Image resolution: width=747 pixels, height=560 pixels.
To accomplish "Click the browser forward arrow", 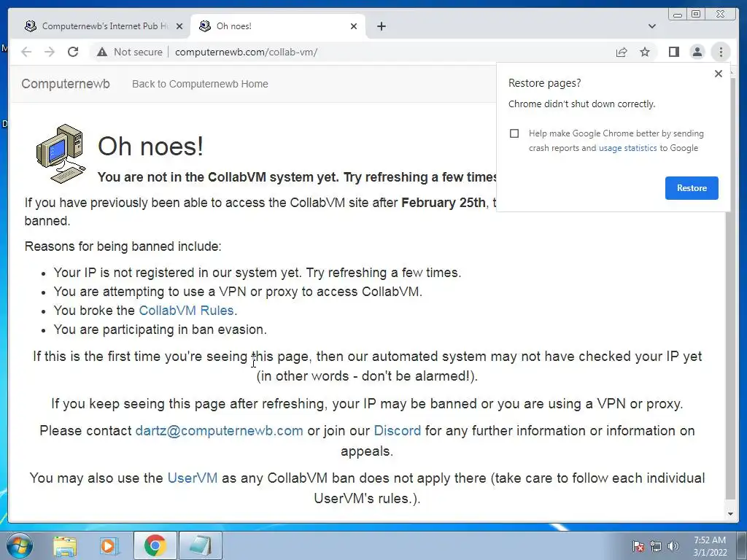I will point(50,52).
